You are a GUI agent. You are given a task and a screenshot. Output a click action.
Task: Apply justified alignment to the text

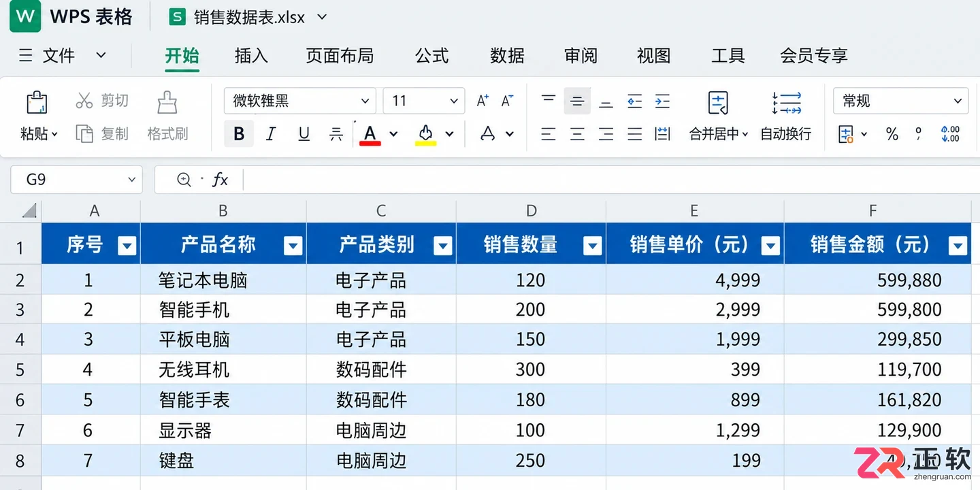click(x=634, y=134)
